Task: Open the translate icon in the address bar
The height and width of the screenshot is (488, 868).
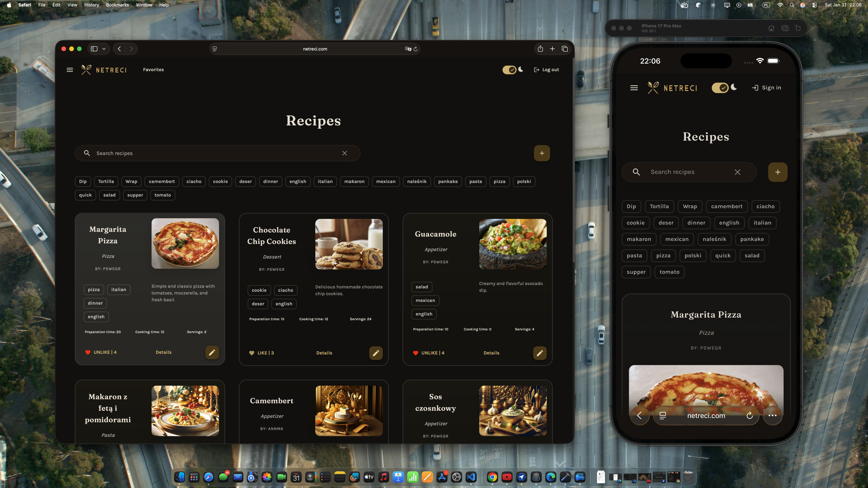Action: (408, 49)
